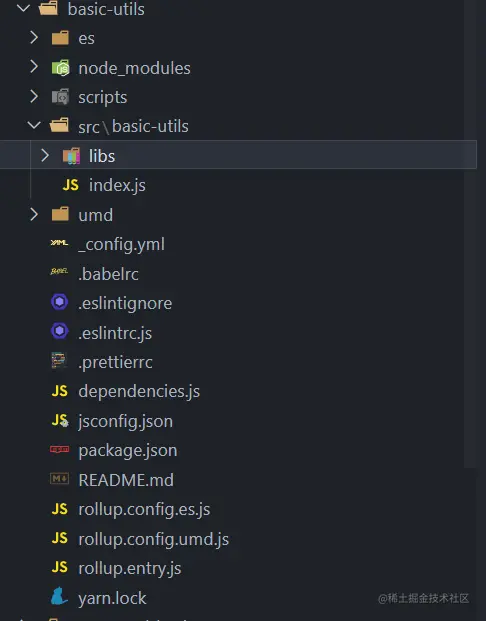The width and height of the screenshot is (486, 621).
Task: Select dependencies.js in the explorer
Action: pyautogui.click(x=139, y=391)
